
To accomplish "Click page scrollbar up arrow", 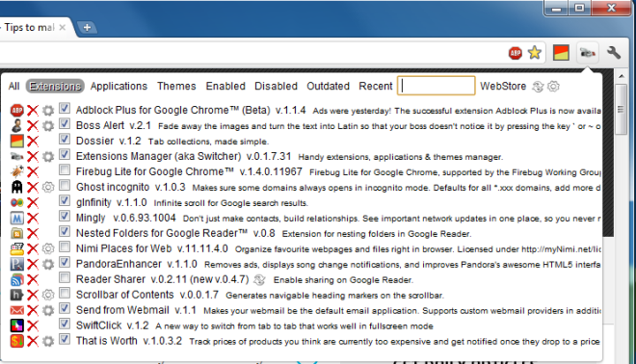I will (621, 76).
